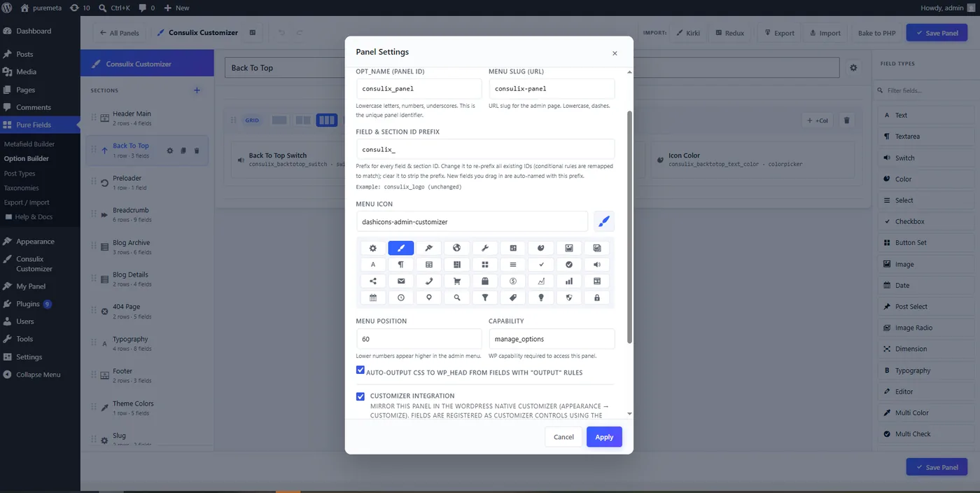
Task: Click the dialog's vertical scrollbar
Action: click(629, 227)
